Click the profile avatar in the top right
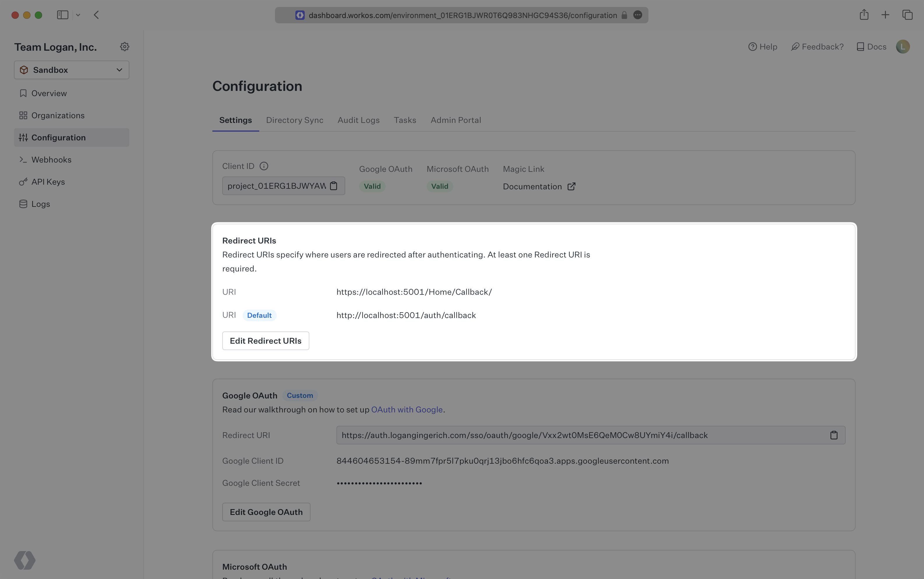The height and width of the screenshot is (579, 924). pyautogui.click(x=902, y=46)
